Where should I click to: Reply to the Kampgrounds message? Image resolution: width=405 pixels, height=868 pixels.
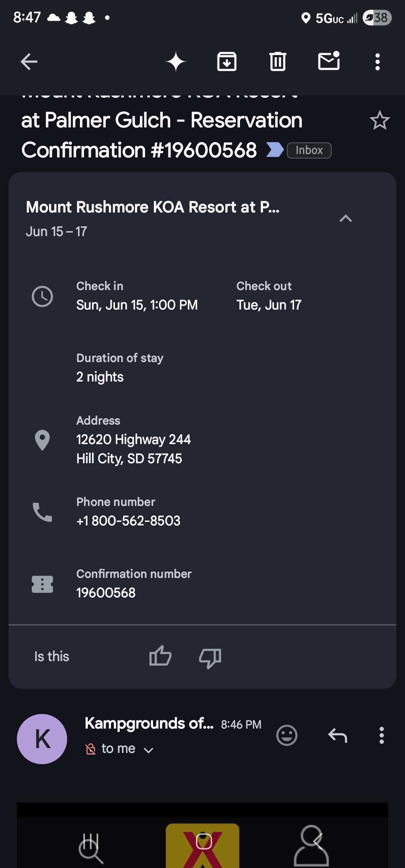pyautogui.click(x=337, y=735)
